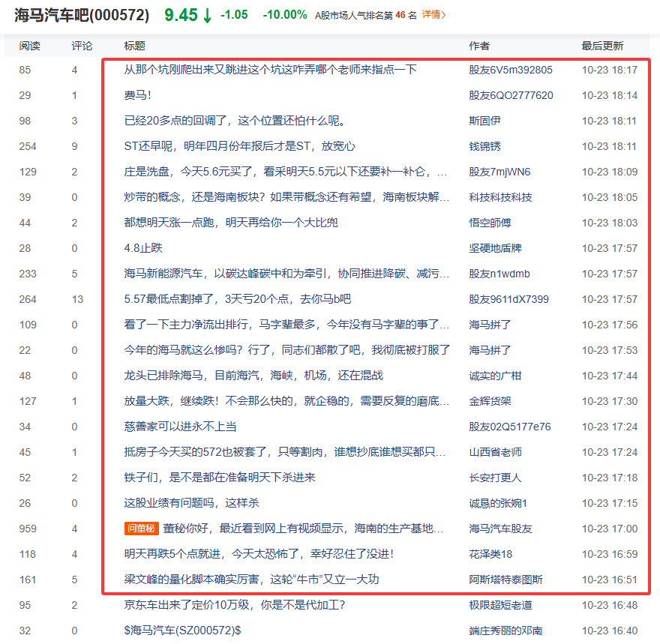Click the 问董秘 orange tag badge
The height and width of the screenshot is (644, 660).
click(x=142, y=529)
